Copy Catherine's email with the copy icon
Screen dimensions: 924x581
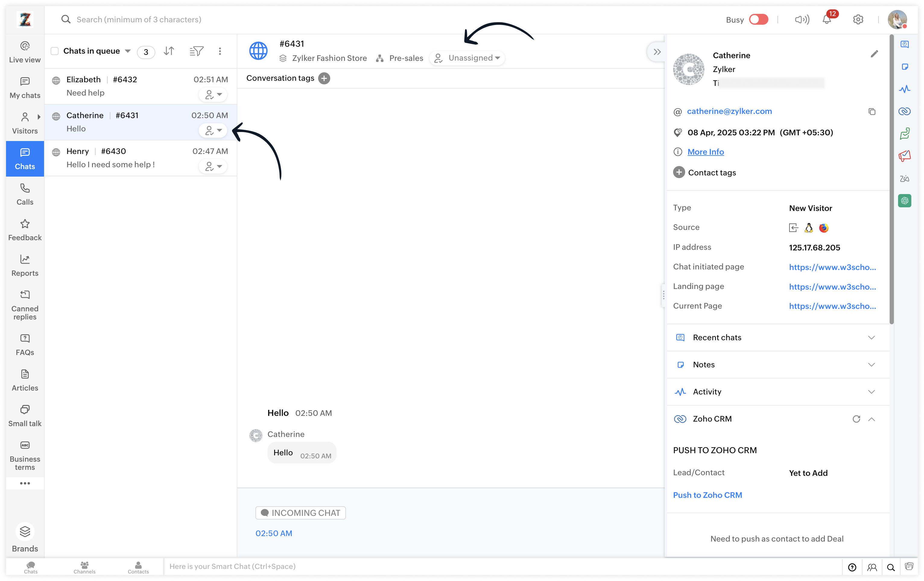(872, 111)
